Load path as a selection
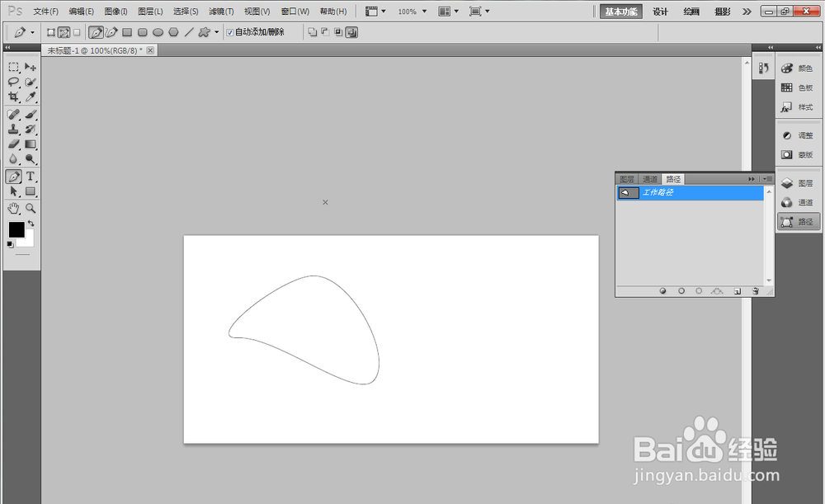This screenshot has height=504, width=825. point(699,291)
